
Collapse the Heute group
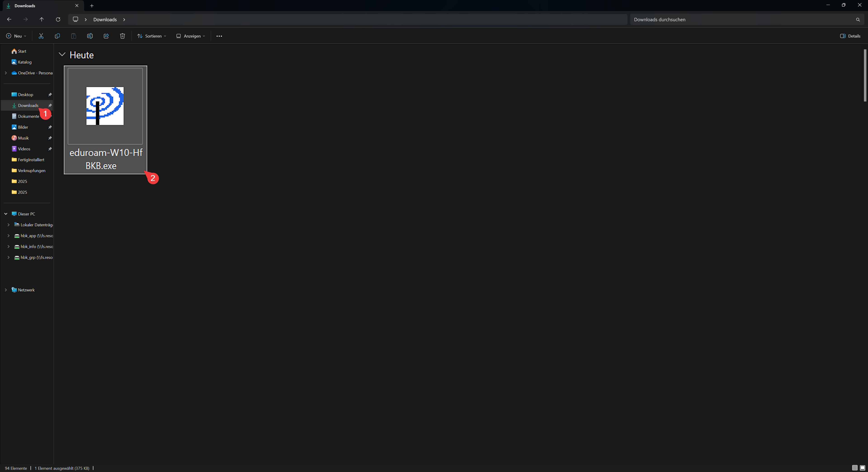(x=62, y=54)
